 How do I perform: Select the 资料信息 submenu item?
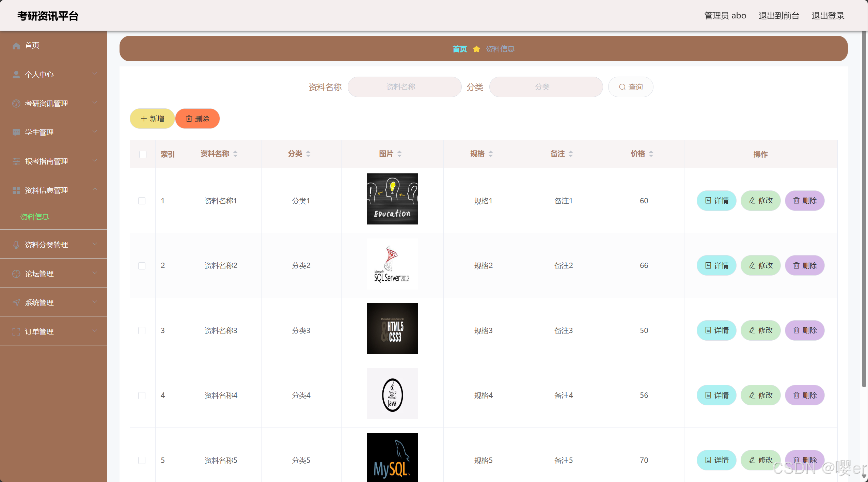(35, 217)
